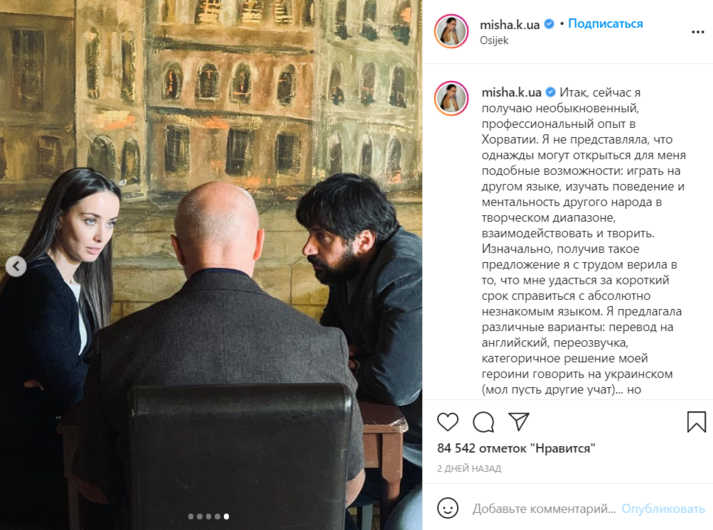Like the post with the heart icon
Viewport: 713px width, 530px height.
[447, 422]
